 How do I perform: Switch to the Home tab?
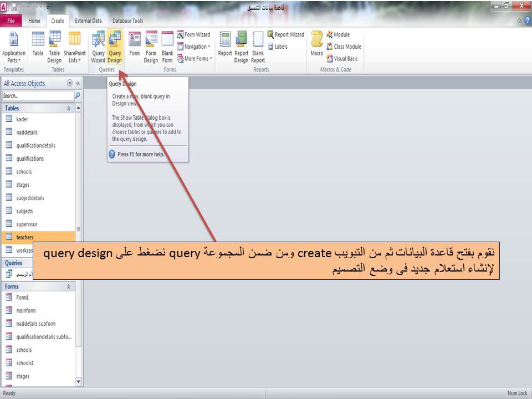tap(34, 21)
